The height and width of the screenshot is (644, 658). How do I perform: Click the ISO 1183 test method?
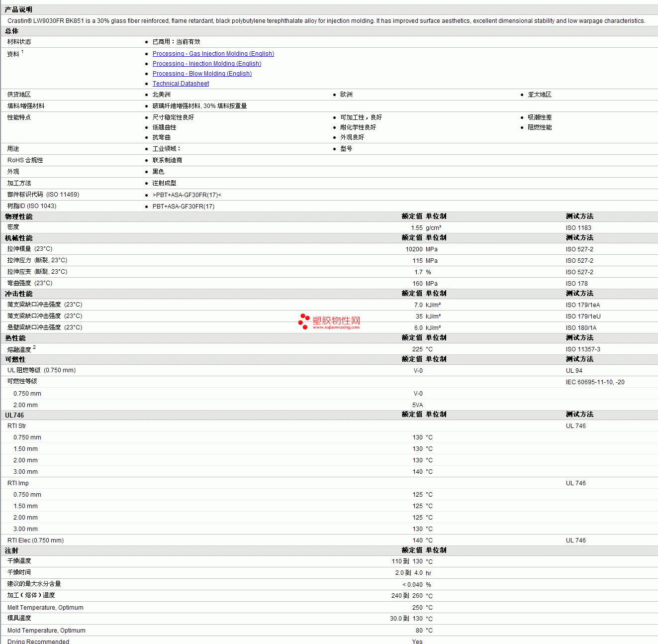(578, 228)
